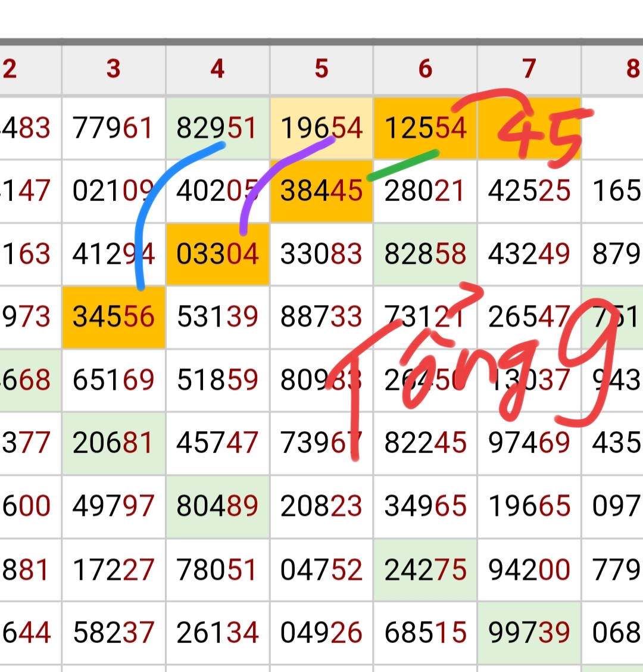This screenshot has height=672, width=643.
Task: Select column header 7
Action: 529,69
